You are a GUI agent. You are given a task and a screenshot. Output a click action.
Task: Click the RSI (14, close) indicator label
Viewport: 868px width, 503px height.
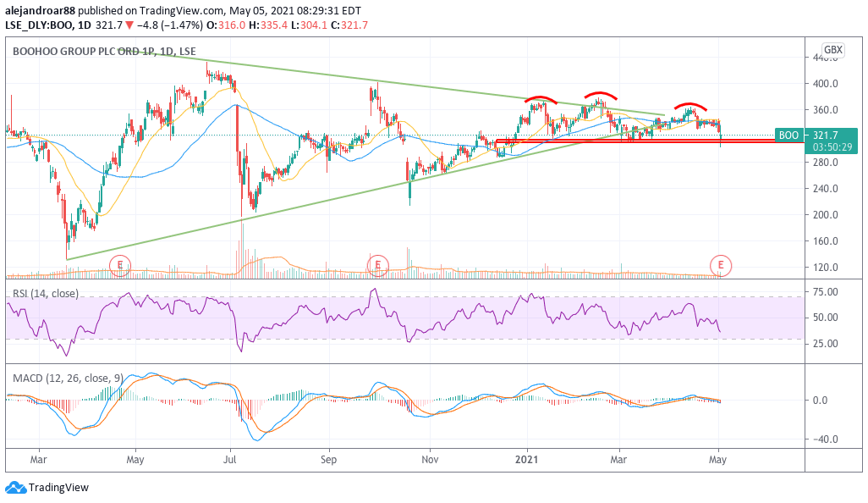coord(46,294)
